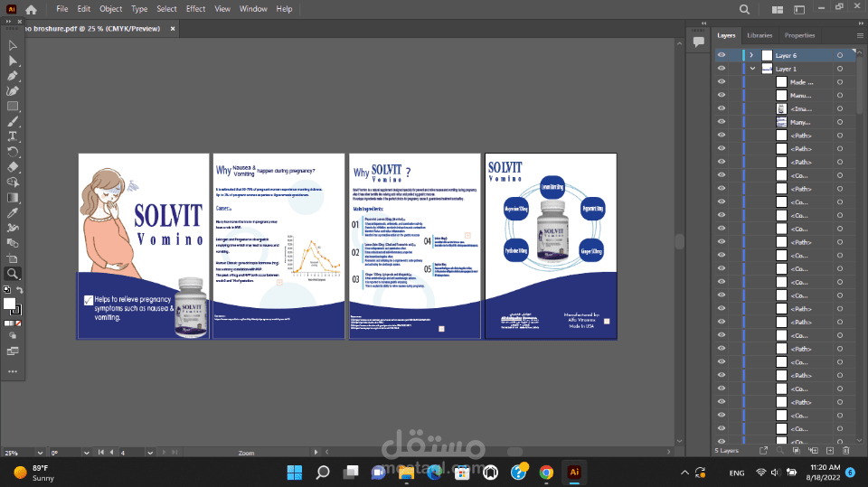This screenshot has height=487, width=868.
Task: Open the File menu
Action: [62, 9]
